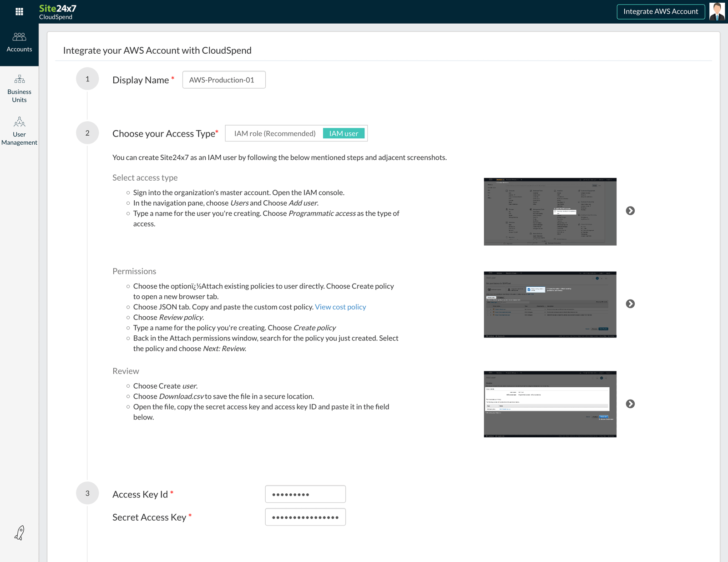Focus the Display Name input field

(224, 80)
